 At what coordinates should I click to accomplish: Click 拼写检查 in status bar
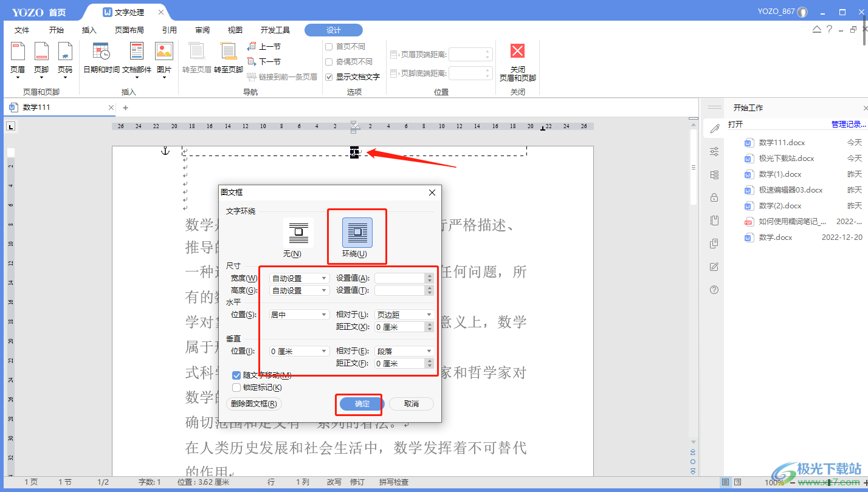(x=394, y=482)
